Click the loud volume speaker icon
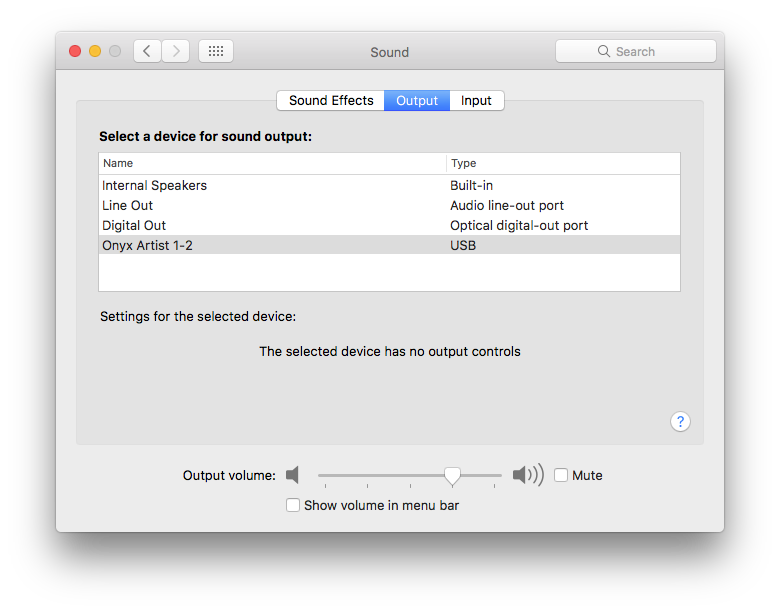780x612 pixels. 527,475
